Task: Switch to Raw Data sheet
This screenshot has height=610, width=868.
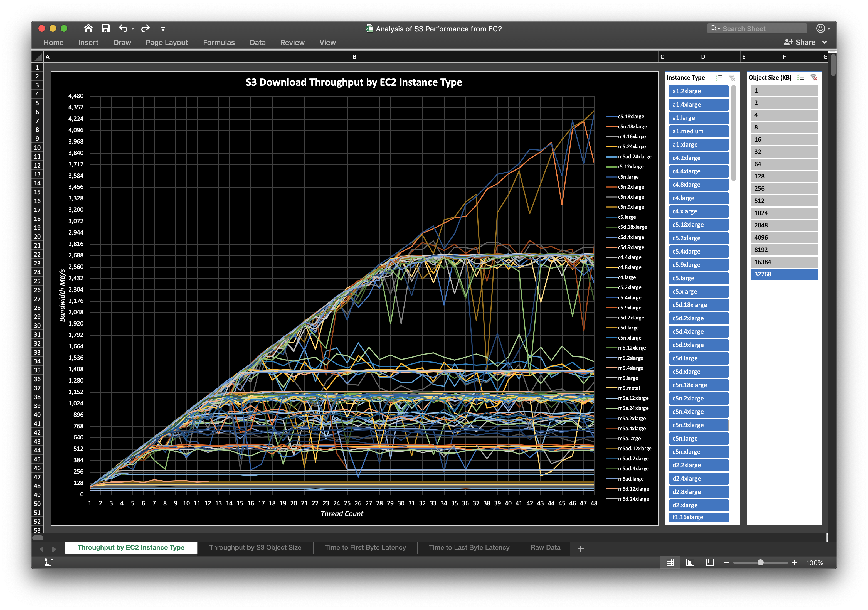Action: pos(545,548)
